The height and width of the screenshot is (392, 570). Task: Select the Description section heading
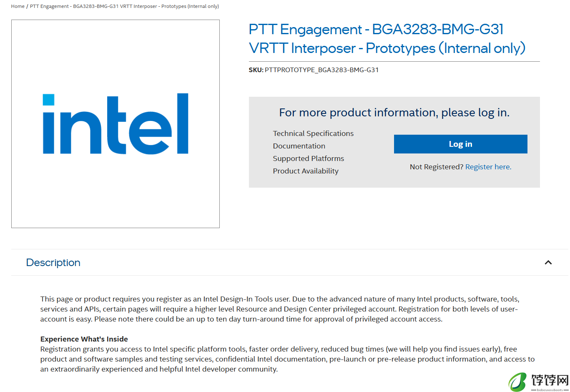pos(53,262)
